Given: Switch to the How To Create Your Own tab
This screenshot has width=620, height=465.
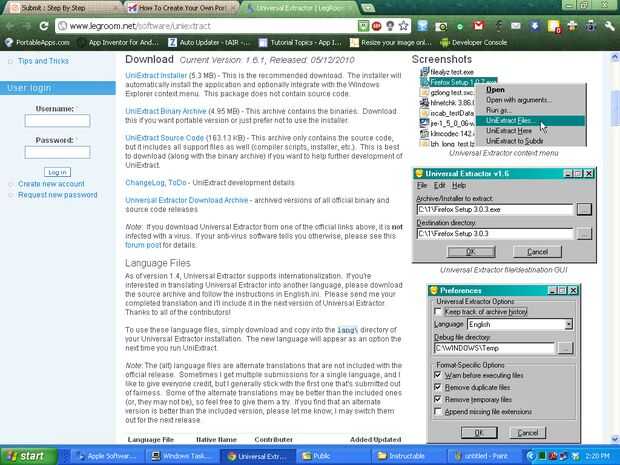Looking at the screenshot, I should click(x=181, y=8).
